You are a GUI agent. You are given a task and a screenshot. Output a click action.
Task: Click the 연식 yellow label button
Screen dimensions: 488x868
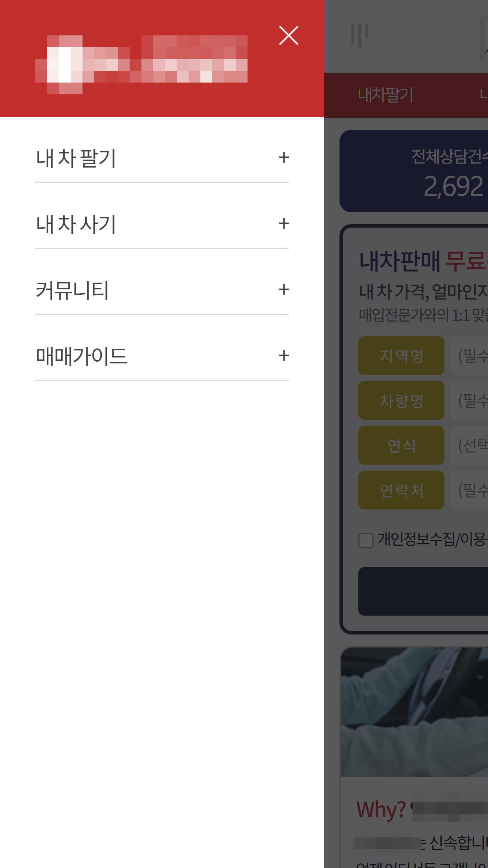(401, 445)
